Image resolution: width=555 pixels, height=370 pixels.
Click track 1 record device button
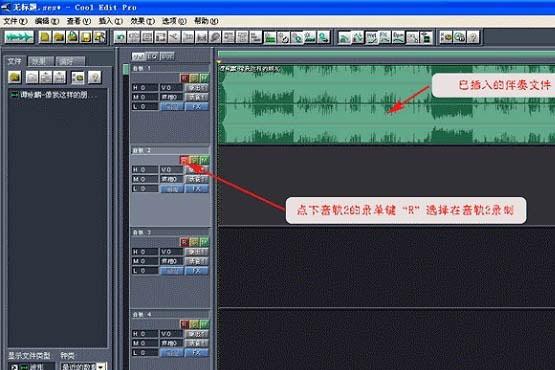pyautogui.click(x=197, y=97)
